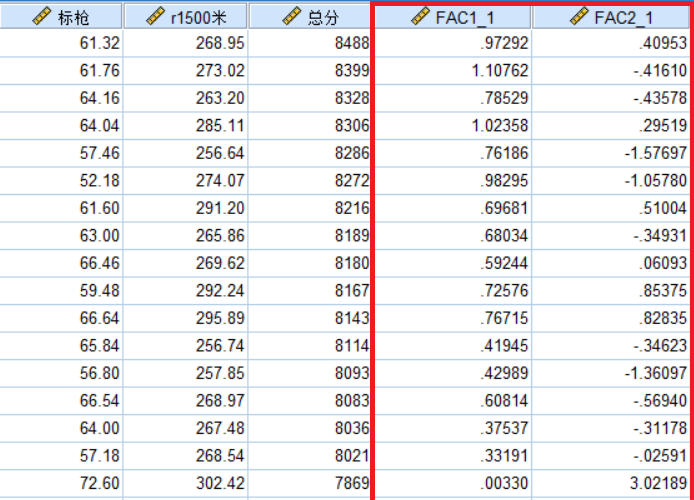Select the cell with value 57.46

pos(61,153)
